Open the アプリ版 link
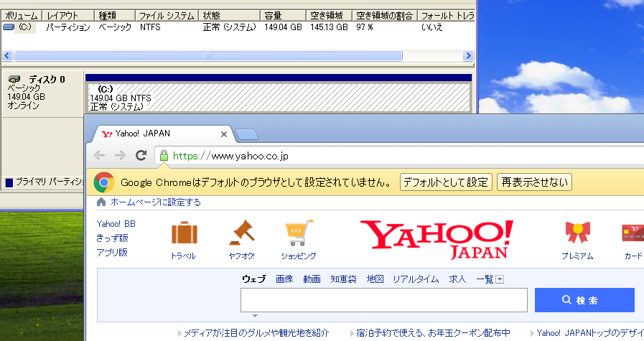 [x=112, y=252]
